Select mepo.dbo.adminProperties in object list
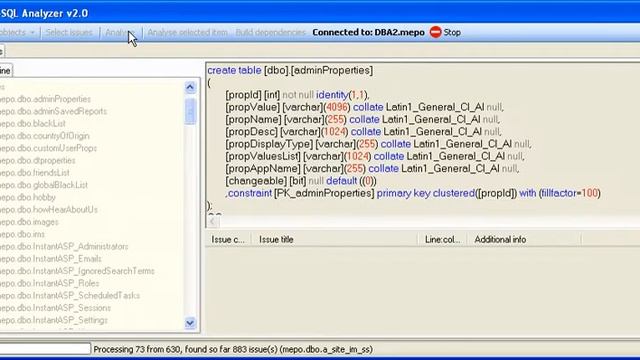Screen dimensions: 640x360 (x=45, y=99)
